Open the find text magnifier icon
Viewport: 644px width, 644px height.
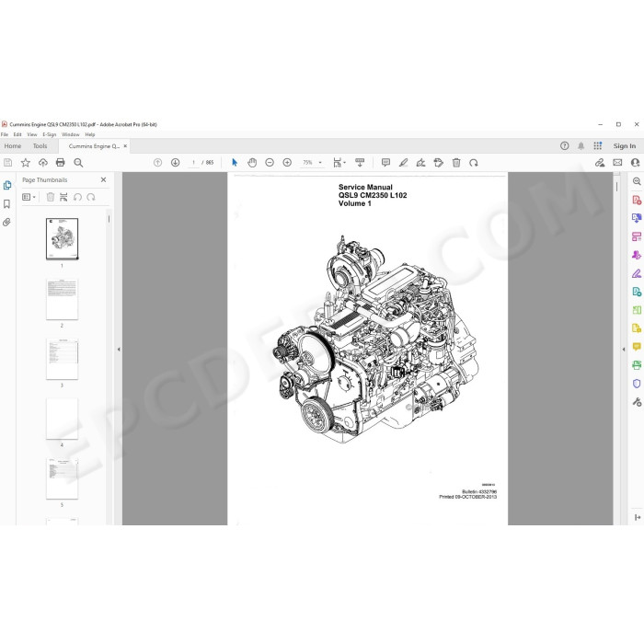coord(78,163)
